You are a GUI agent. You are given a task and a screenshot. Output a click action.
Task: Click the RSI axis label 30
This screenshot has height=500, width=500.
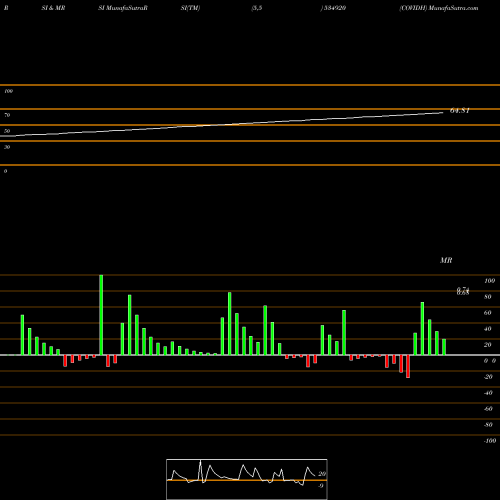pos(7,147)
